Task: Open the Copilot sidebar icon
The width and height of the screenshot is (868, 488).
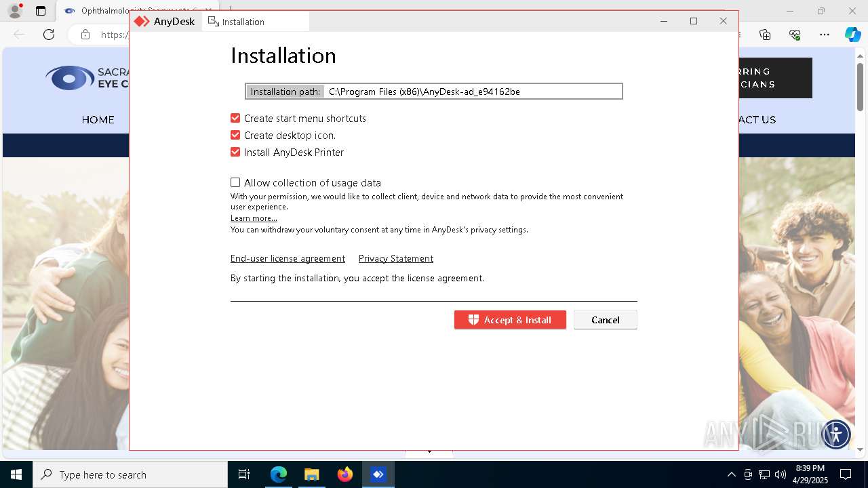Action: tap(852, 35)
